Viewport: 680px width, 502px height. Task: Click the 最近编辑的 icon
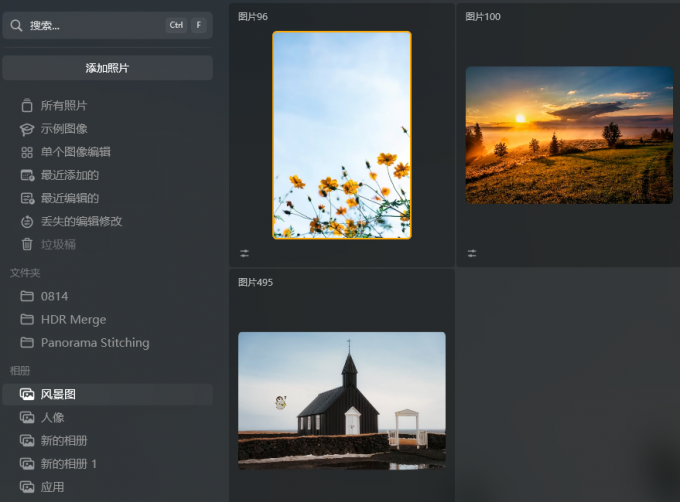click(27, 199)
